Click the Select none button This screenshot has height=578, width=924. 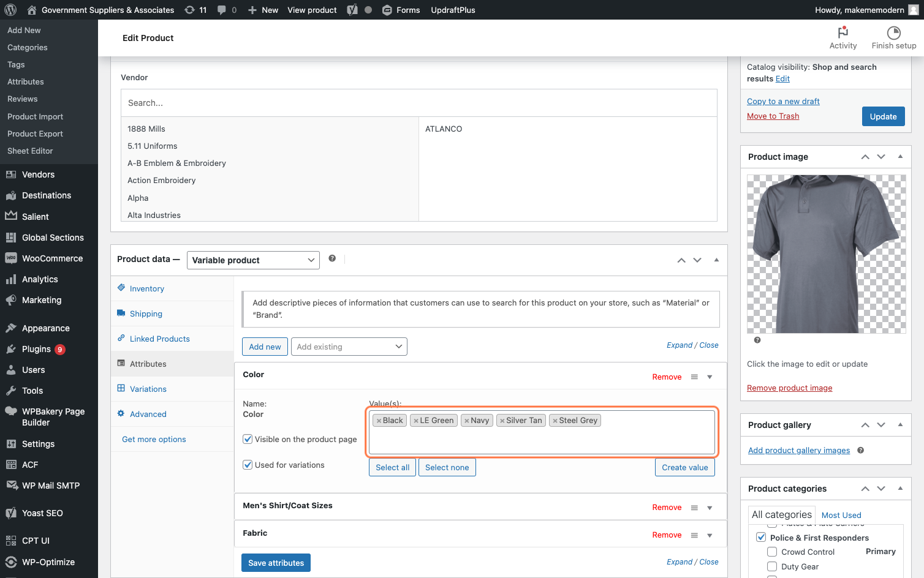click(x=447, y=467)
